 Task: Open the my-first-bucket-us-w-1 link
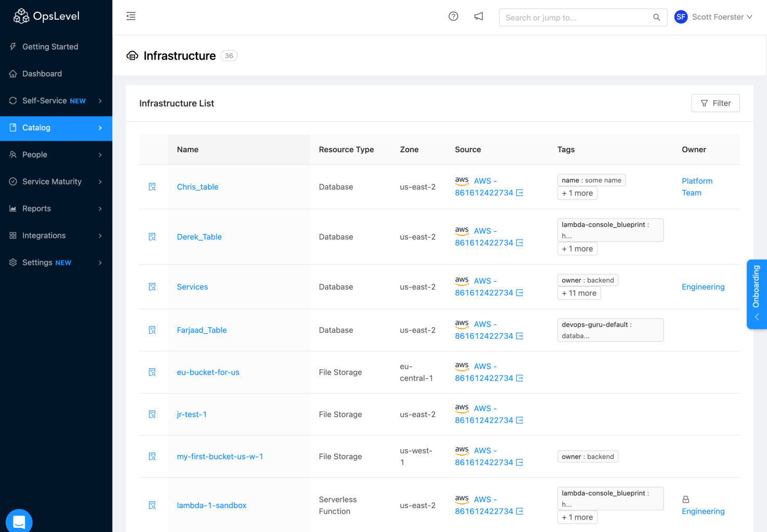click(220, 456)
